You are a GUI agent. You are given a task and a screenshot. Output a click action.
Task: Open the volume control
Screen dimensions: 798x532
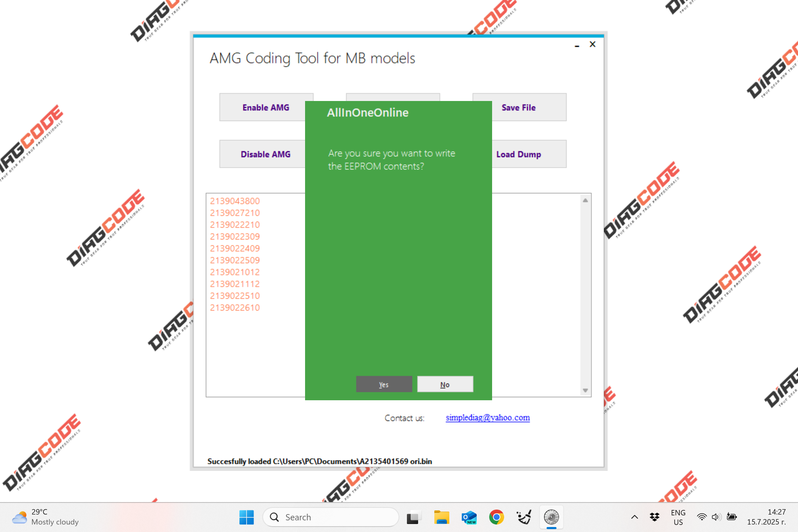[716, 517]
